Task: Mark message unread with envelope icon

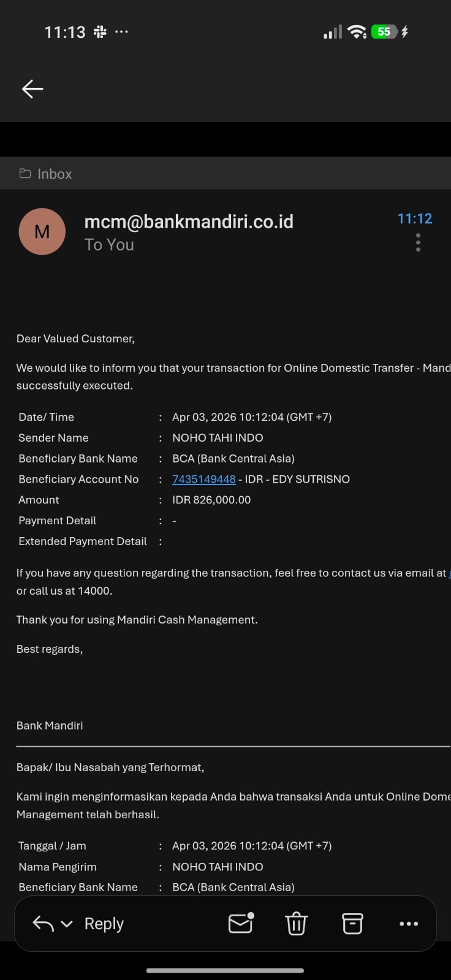Action: pyautogui.click(x=241, y=923)
